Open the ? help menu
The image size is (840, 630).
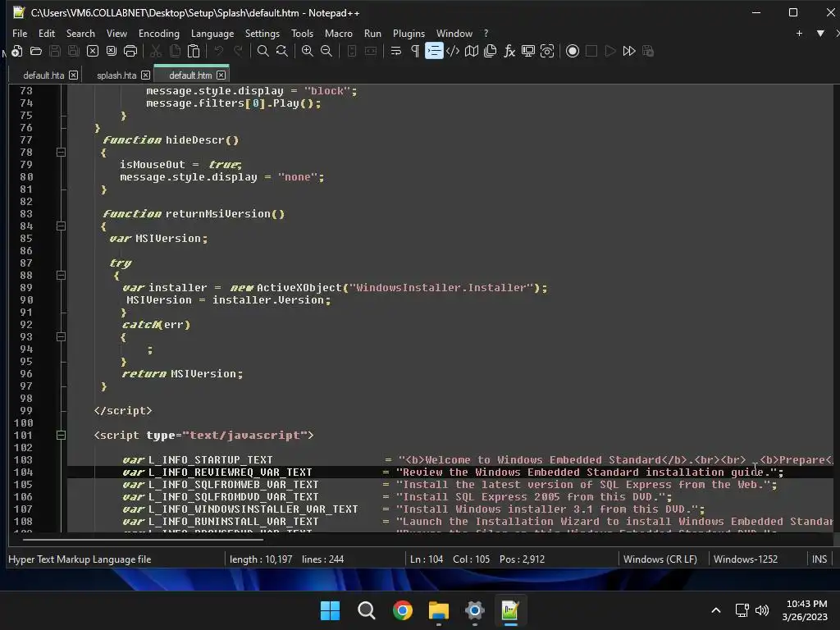(x=486, y=33)
